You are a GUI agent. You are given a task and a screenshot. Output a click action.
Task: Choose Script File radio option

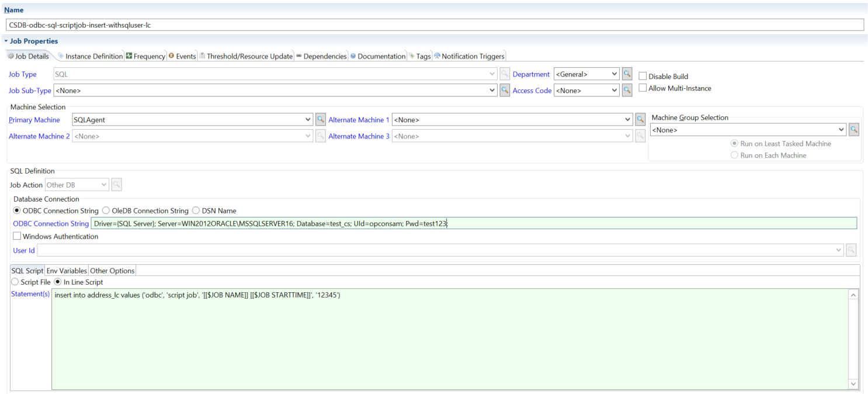tap(15, 282)
